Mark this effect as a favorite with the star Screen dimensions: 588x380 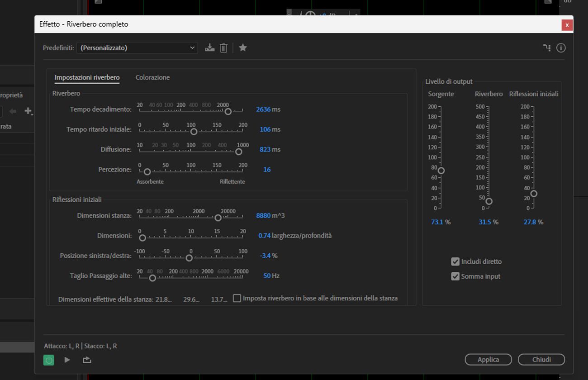243,47
